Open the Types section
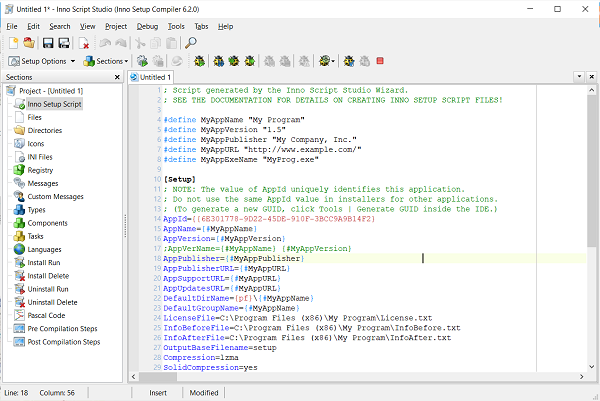The height and width of the screenshot is (401, 600). point(36,210)
